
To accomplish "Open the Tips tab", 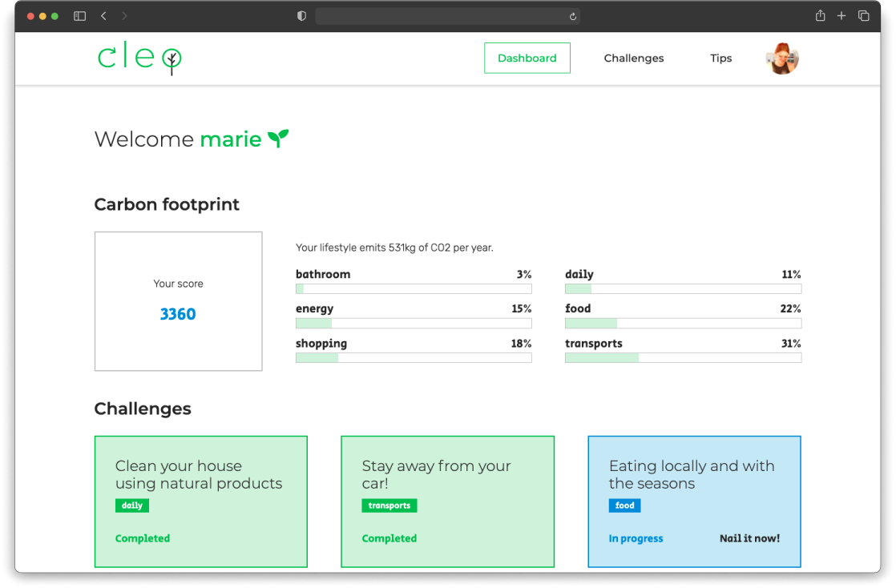I will tap(720, 58).
